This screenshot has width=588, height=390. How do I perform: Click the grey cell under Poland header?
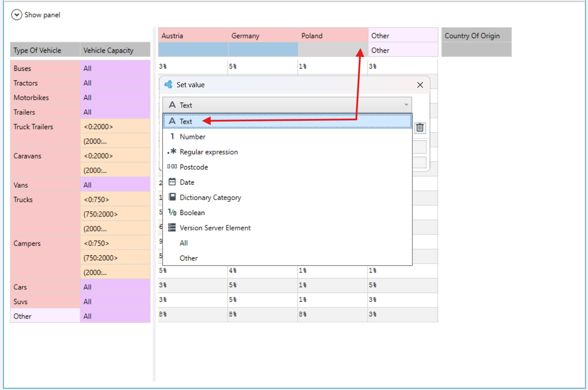333,50
